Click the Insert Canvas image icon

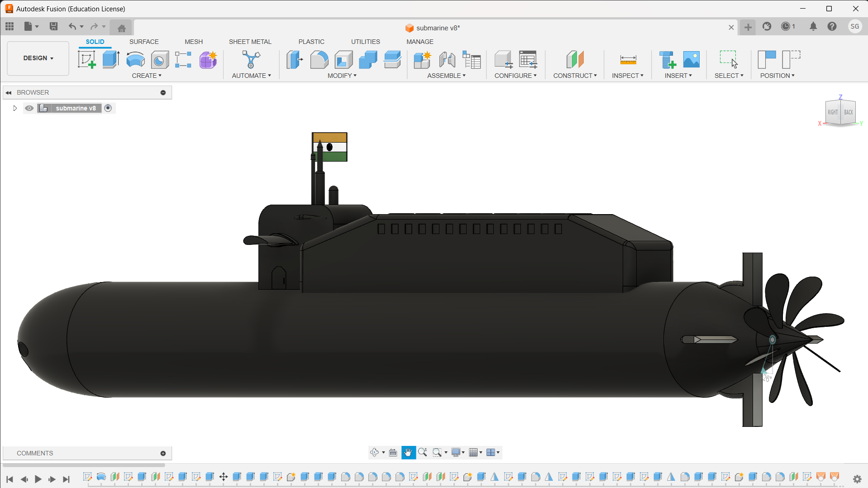click(691, 59)
